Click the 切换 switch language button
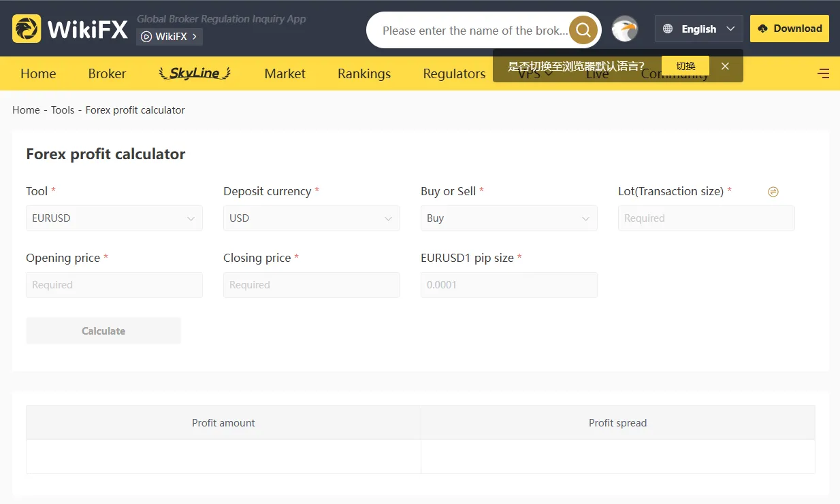This screenshot has width=840, height=504. [685, 66]
